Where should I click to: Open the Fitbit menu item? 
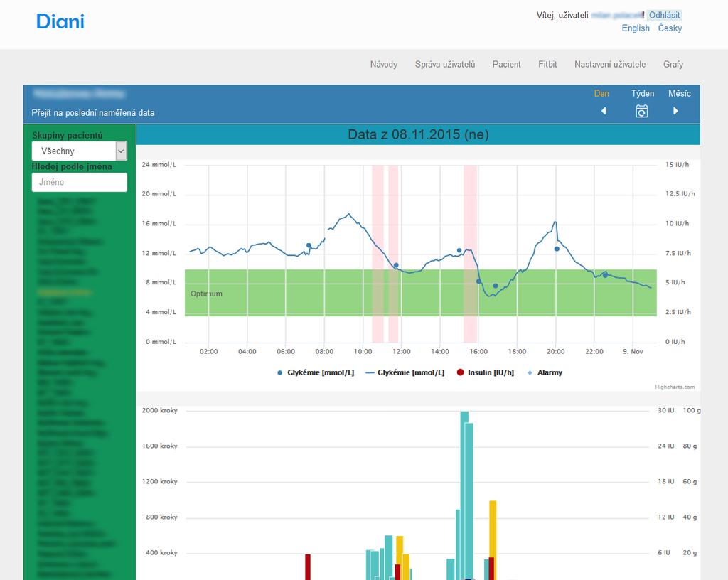click(547, 64)
